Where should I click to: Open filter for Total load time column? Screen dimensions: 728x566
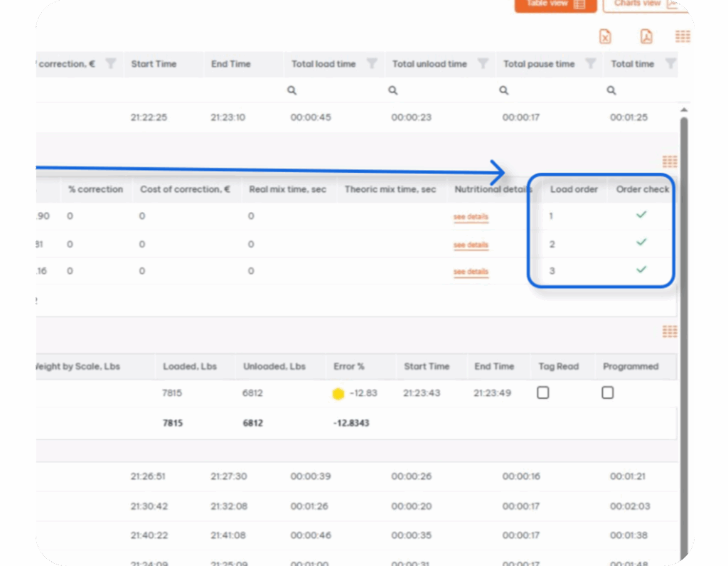click(371, 64)
